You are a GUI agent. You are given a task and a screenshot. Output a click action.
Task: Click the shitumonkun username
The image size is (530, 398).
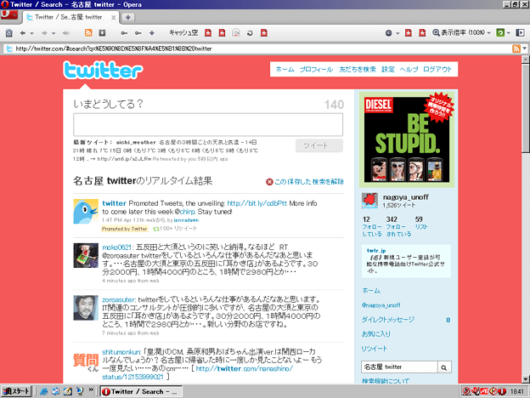coord(121,352)
